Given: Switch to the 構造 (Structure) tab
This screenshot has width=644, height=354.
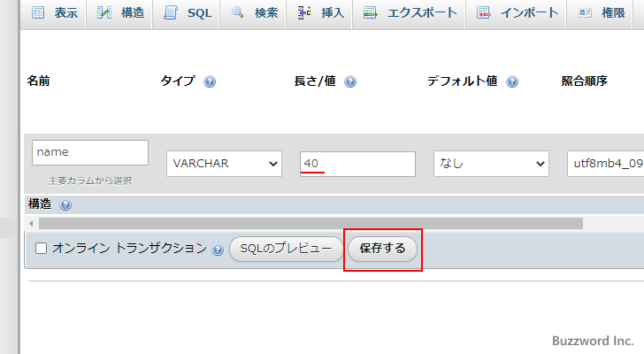Looking at the screenshot, I should pyautogui.click(x=120, y=13).
